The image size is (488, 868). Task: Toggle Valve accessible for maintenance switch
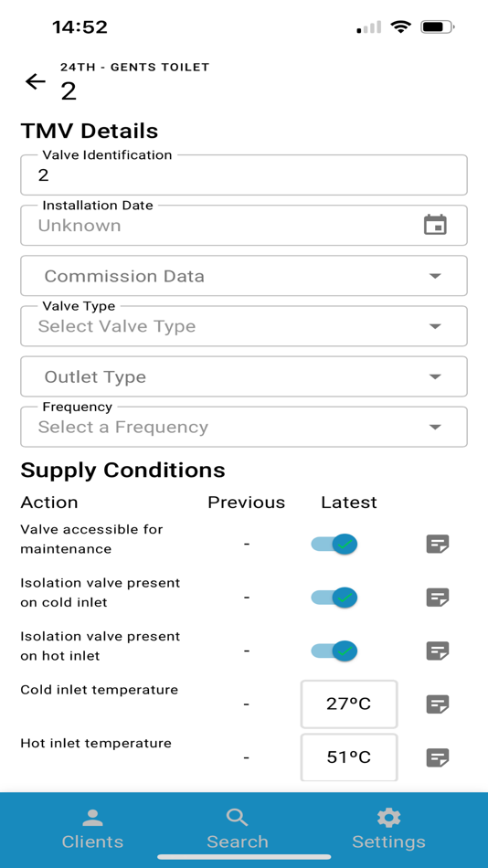tap(334, 545)
